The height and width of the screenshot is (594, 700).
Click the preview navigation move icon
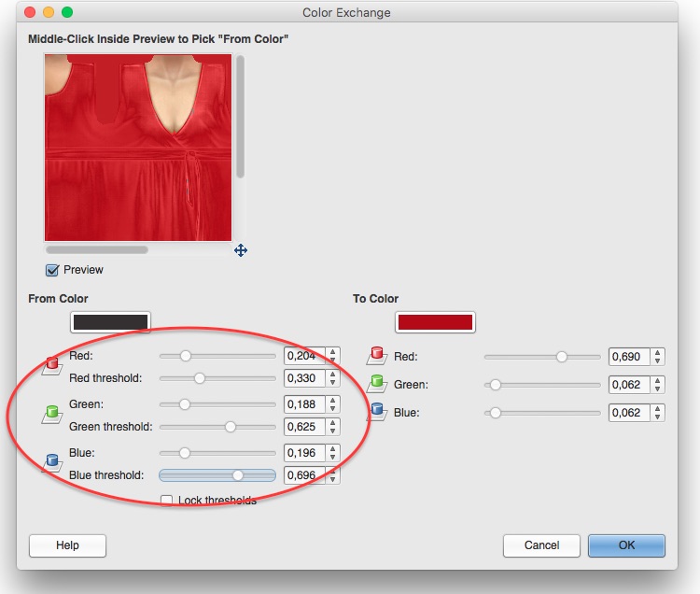(241, 250)
